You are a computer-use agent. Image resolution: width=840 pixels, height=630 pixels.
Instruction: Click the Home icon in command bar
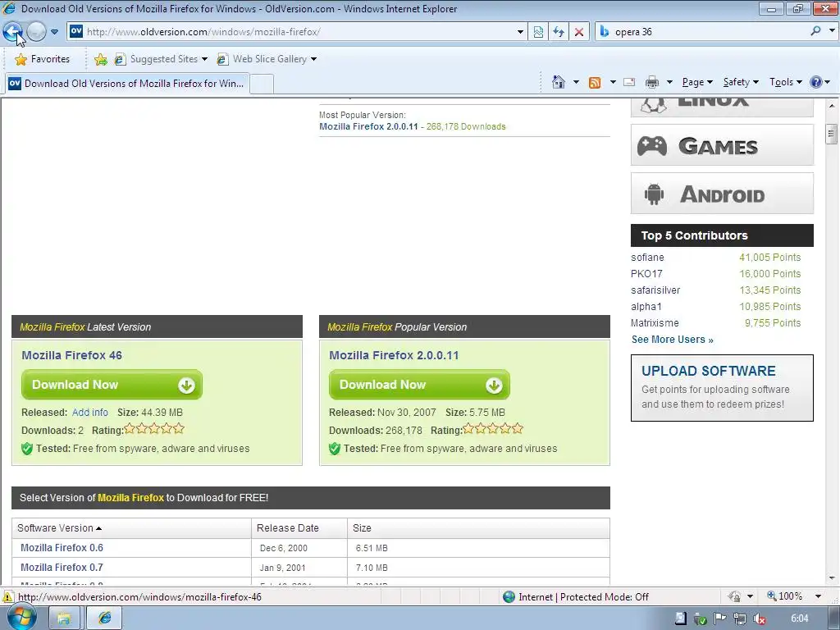pyautogui.click(x=558, y=82)
